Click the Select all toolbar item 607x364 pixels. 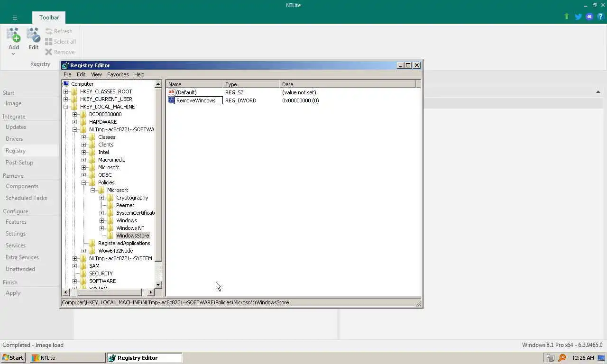[x=60, y=42]
